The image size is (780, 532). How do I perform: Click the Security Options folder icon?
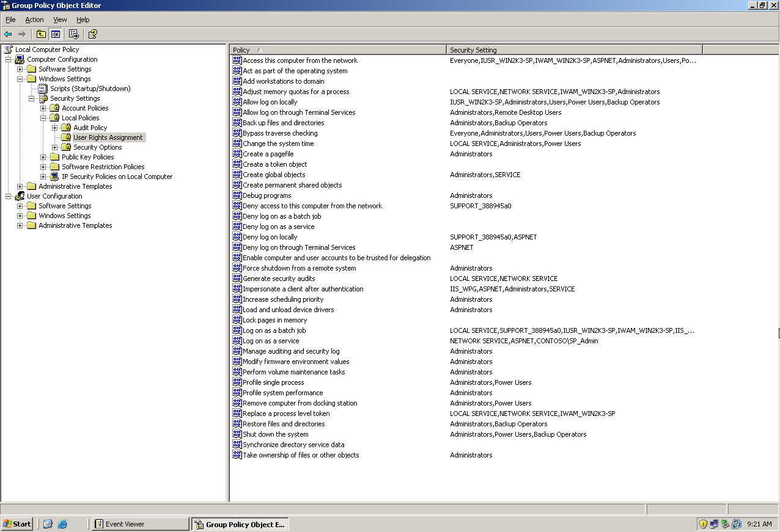66,147
